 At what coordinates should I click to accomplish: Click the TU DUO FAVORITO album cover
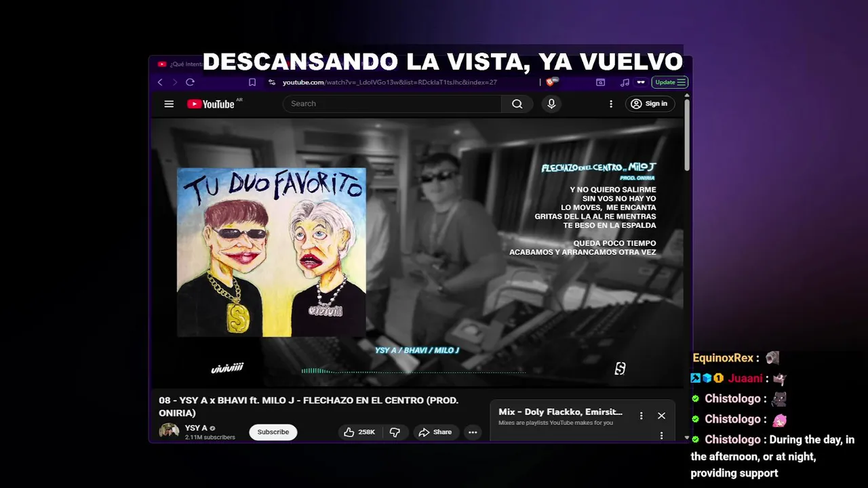pos(271,252)
